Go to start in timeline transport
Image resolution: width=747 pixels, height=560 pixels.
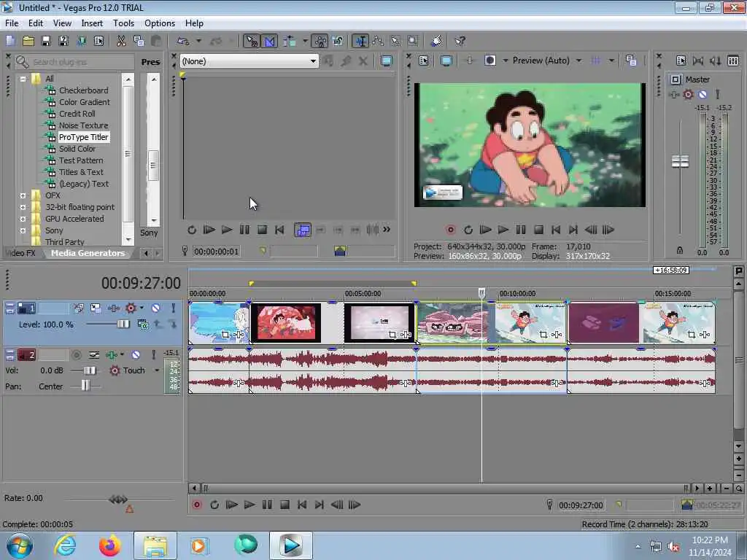coord(302,505)
